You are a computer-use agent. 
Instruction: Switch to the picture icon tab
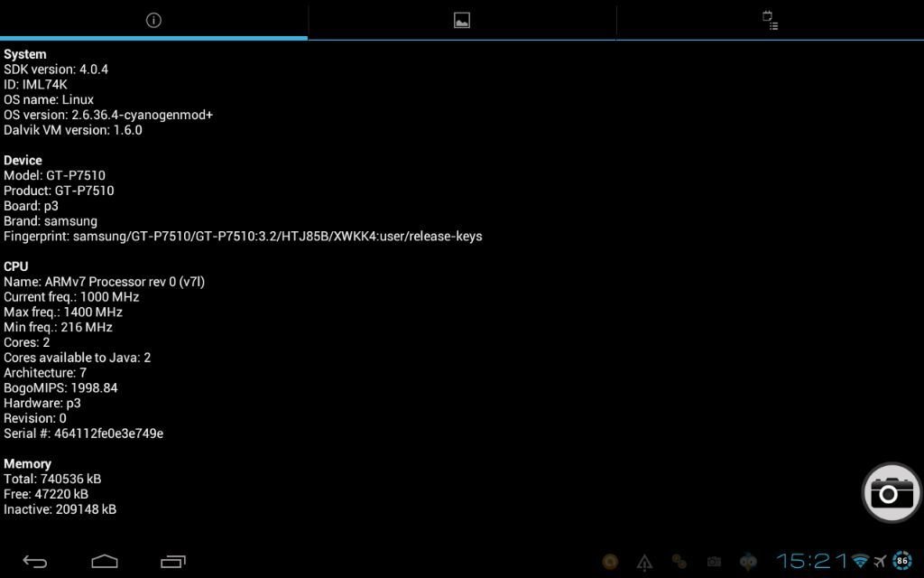pos(462,20)
